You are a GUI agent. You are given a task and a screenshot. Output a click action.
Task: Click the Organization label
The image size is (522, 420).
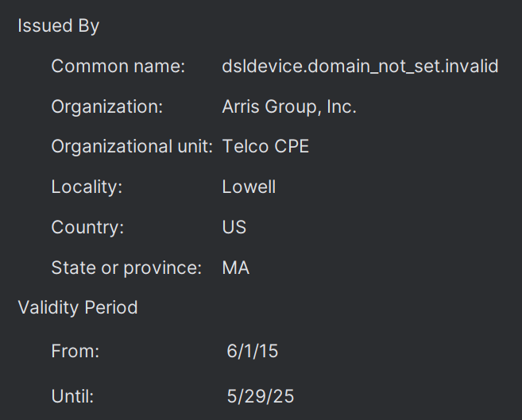point(106,107)
